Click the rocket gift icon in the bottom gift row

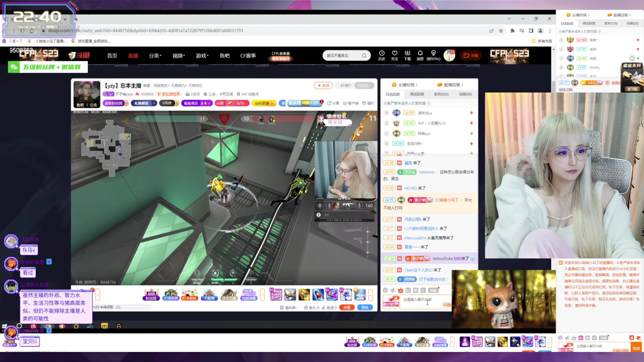(515, 342)
